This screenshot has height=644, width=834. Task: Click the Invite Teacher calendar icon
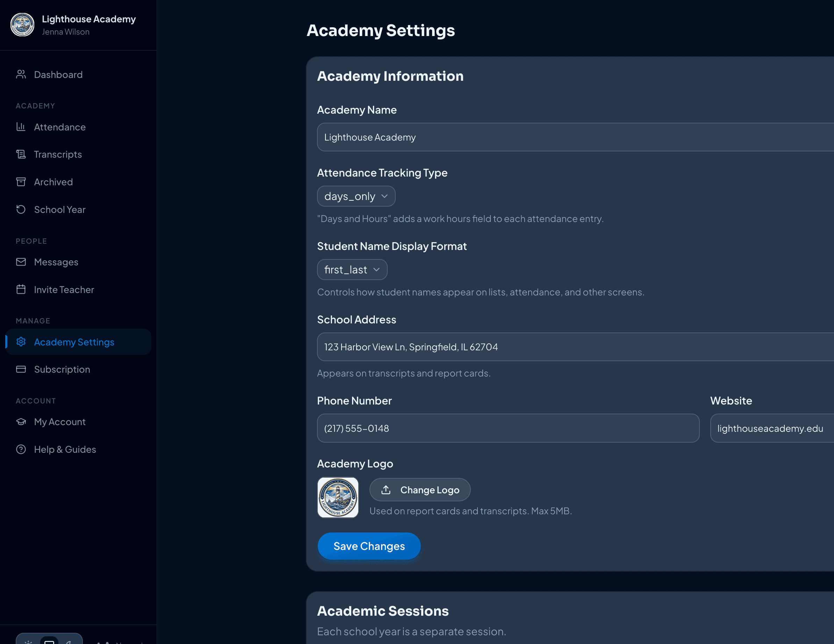21,289
